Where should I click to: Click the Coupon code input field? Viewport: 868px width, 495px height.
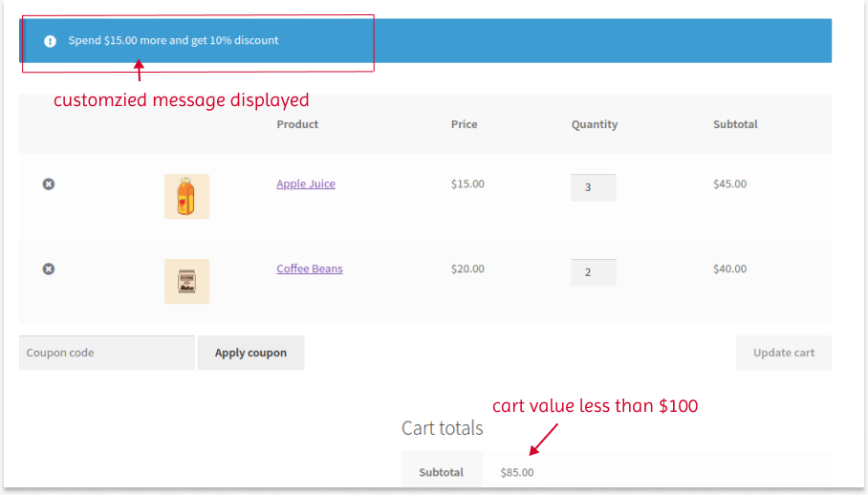tap(107, 353)
